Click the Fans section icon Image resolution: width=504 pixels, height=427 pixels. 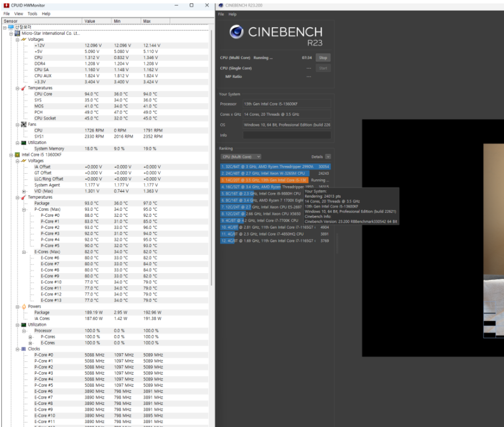(x=23, y=124)
